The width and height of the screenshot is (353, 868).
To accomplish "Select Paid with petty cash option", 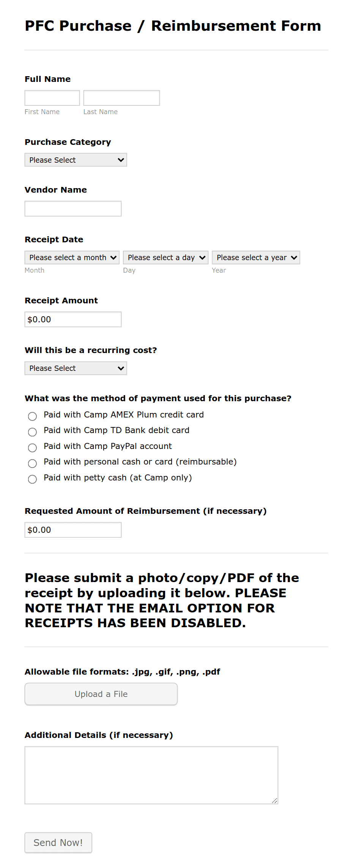I will pyautogui.click(x=32, y=479).
